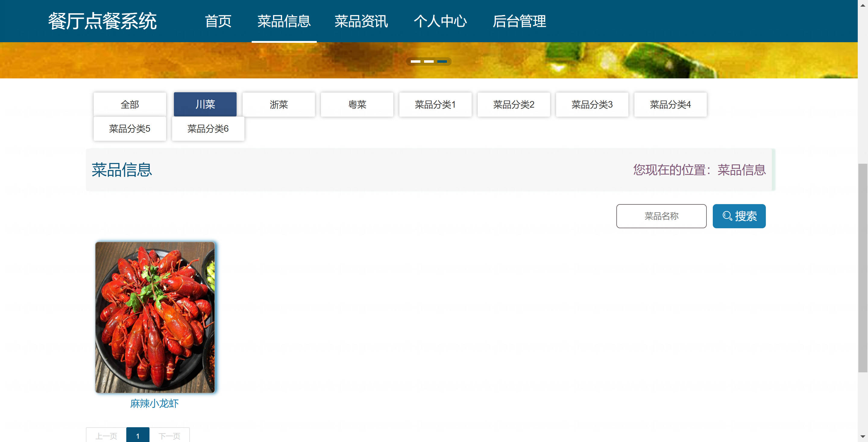Click the first carousel indicator dash

pyautogui.click(x=416, y=62)
